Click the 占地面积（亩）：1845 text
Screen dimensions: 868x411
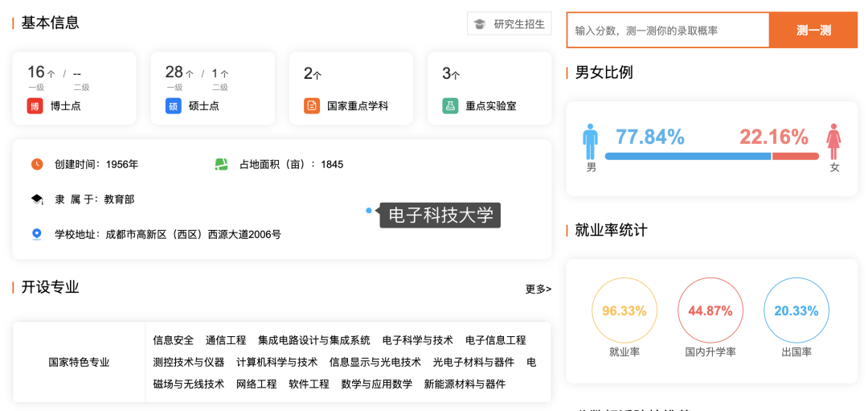[x=291, y=164]
